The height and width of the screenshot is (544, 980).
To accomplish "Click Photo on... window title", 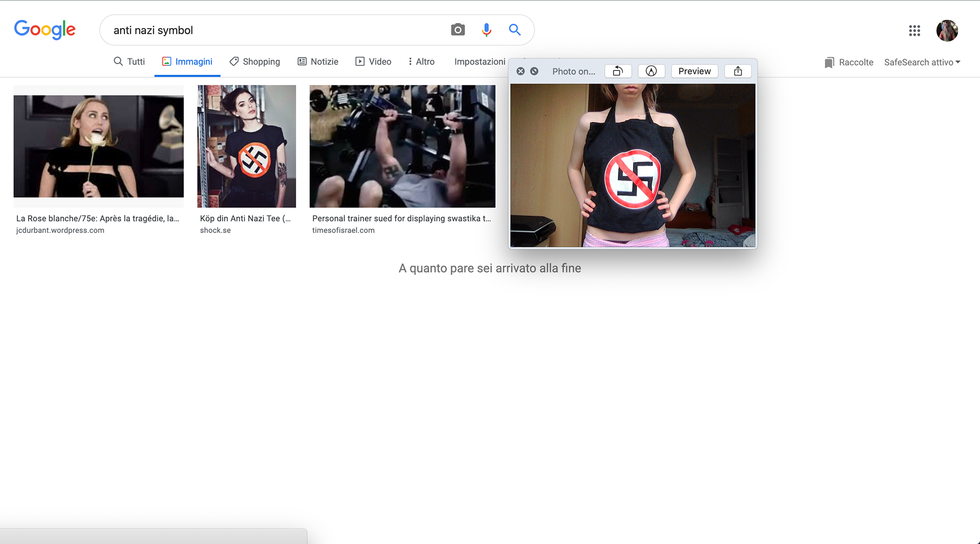I will 574,72.
